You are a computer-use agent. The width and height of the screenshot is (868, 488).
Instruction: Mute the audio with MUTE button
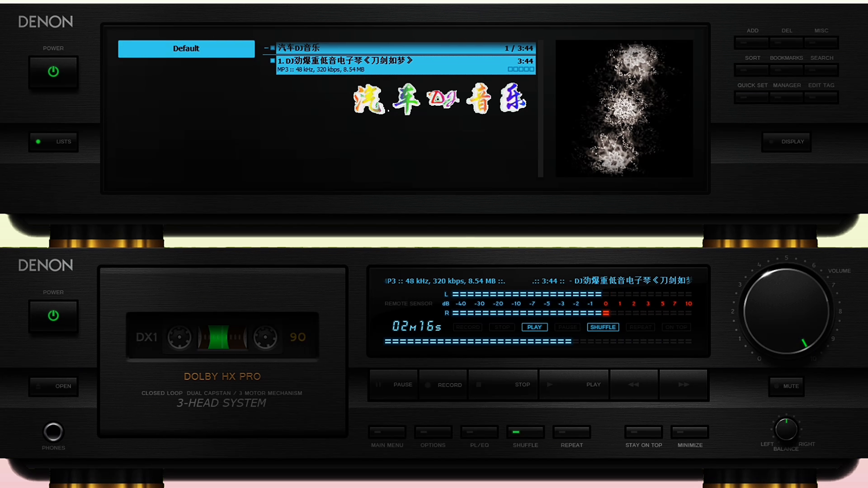point(787,386)
